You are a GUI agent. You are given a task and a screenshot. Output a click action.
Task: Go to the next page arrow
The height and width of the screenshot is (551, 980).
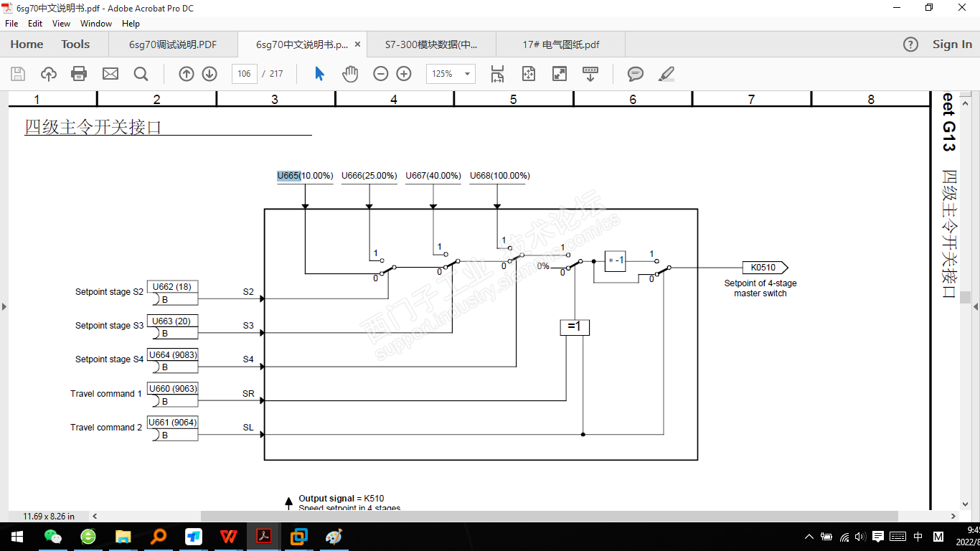tap(209, 74)
